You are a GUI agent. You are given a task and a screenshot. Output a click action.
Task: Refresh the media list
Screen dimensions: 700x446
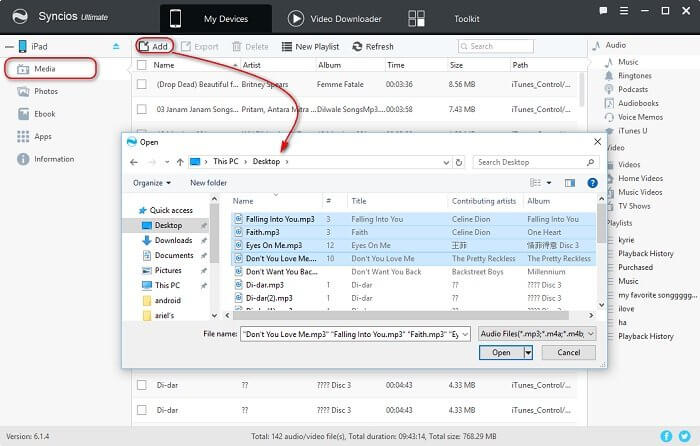point(373,46)
